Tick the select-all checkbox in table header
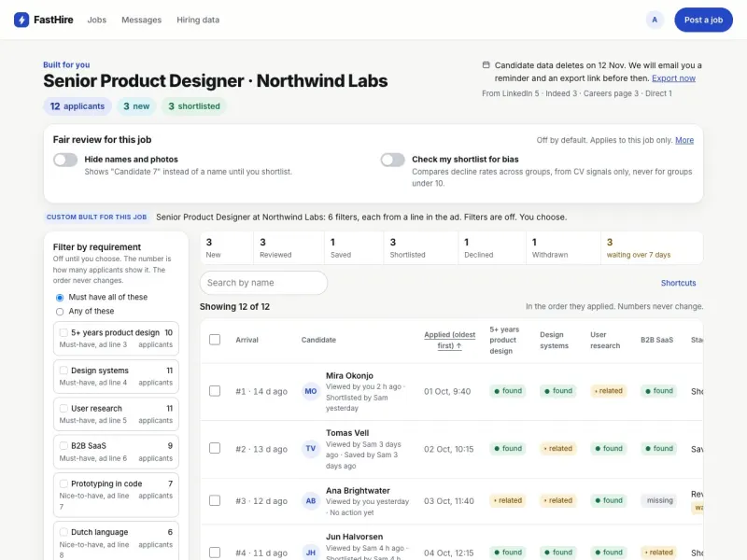The height and width of the screenshot is (560, 747). coord(215,340)
